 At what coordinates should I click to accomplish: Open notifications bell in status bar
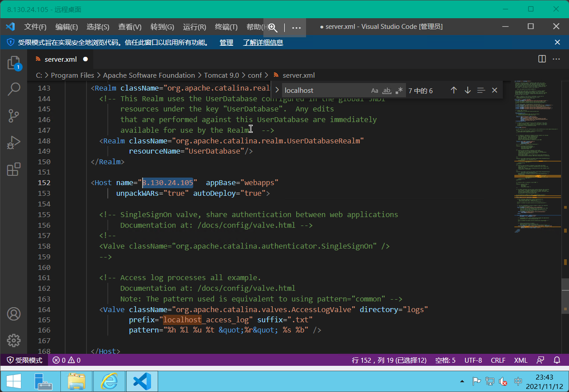[x=557, y=360]
